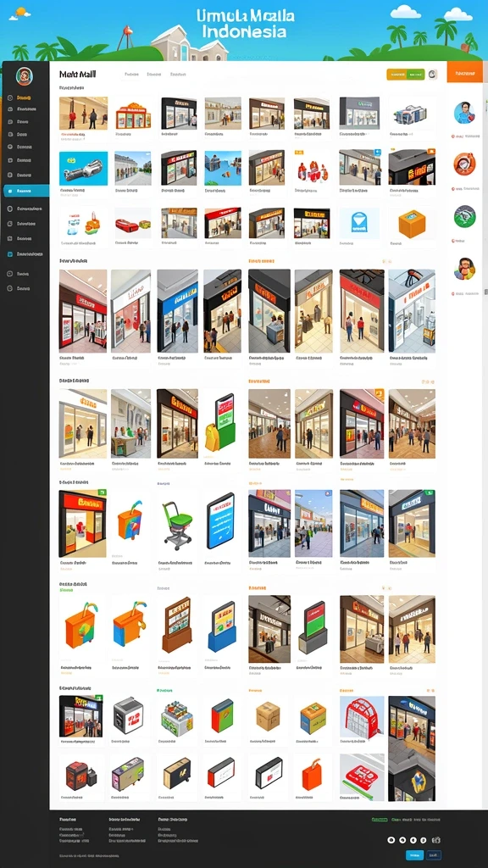Open the man-in-blue avatar in the right panel
Screen dimensions: 488x868
(x=464, y=113)
